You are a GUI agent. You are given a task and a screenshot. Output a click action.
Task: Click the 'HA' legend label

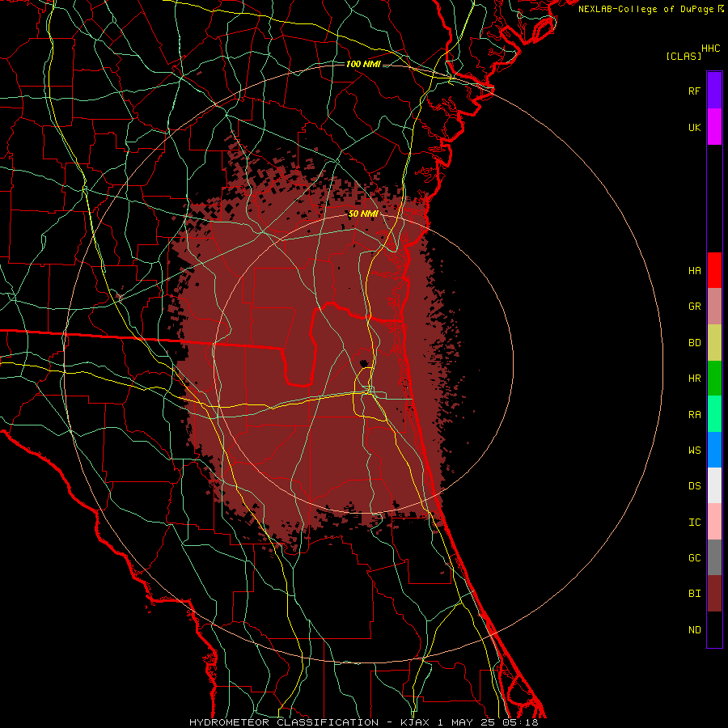point(695,271)
